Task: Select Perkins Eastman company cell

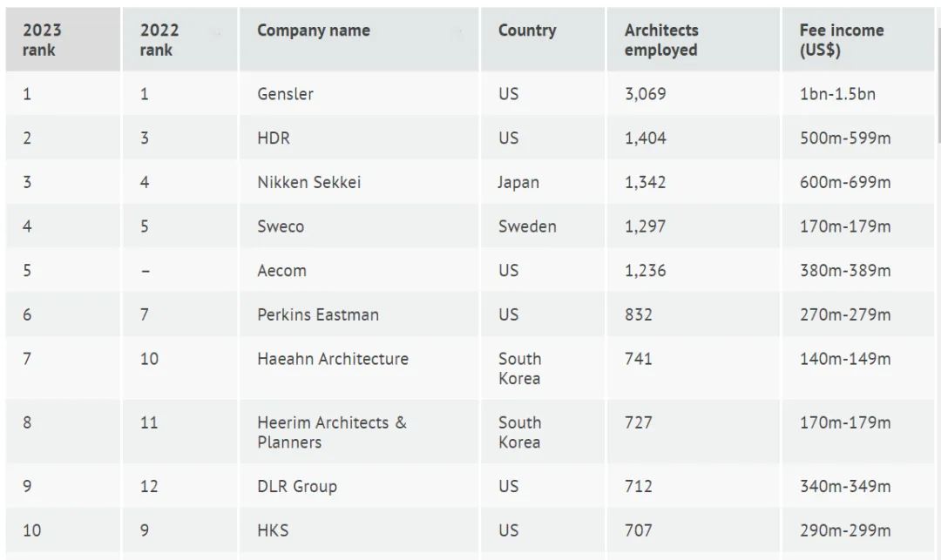Action: (359, 314)
